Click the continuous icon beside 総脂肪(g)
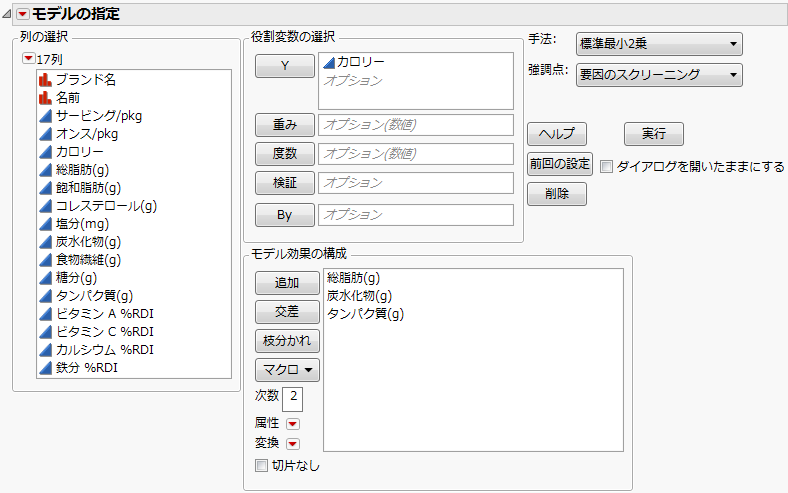 (x=45, y=169)
